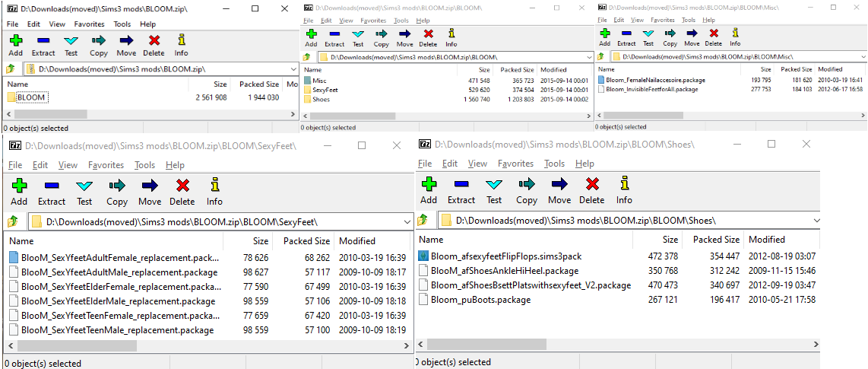The height and width of the screenshot is (369, 868).
Task: Click Move icon in the Shoes window
Action: click(x=559, y=183)
